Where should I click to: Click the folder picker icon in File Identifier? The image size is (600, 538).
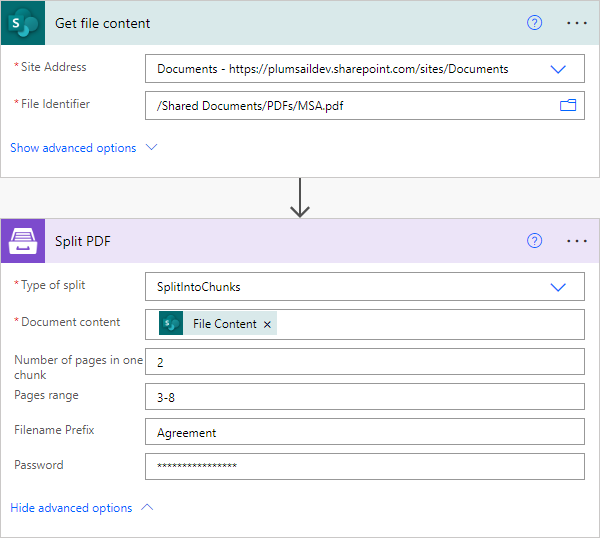pyautogui.click(x=568, y=105)
